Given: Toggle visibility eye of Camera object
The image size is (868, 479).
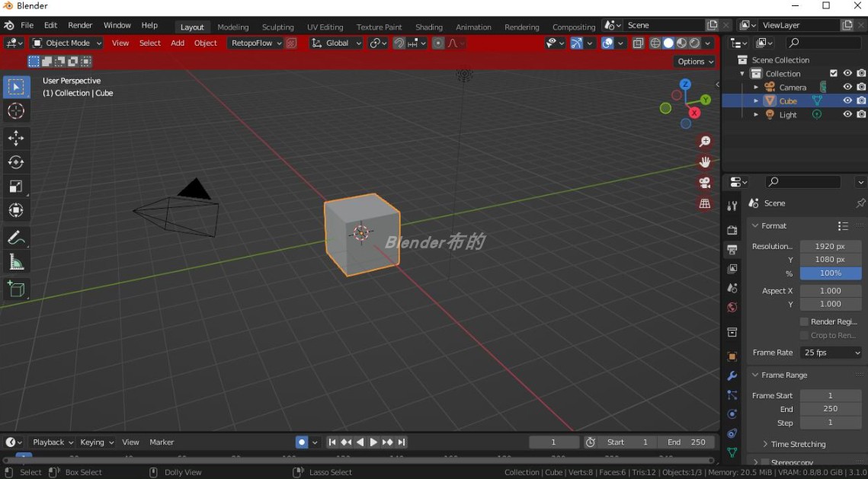Looking at the screenshot, I should 847,87.
